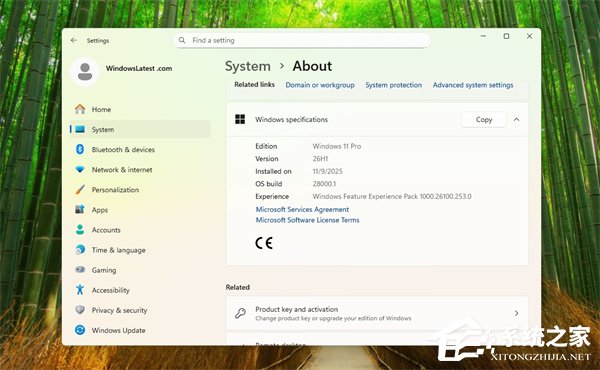
Task: Click the user profile avatar
Action: pos(85,72)
